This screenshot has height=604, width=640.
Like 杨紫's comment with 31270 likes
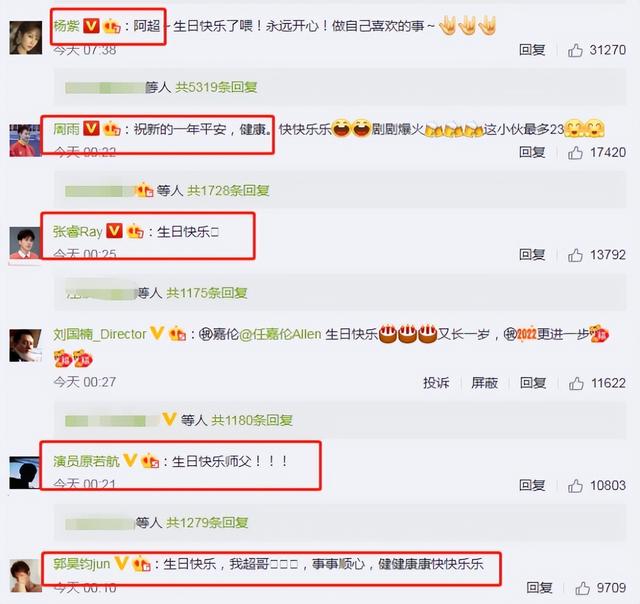[575, 50]
